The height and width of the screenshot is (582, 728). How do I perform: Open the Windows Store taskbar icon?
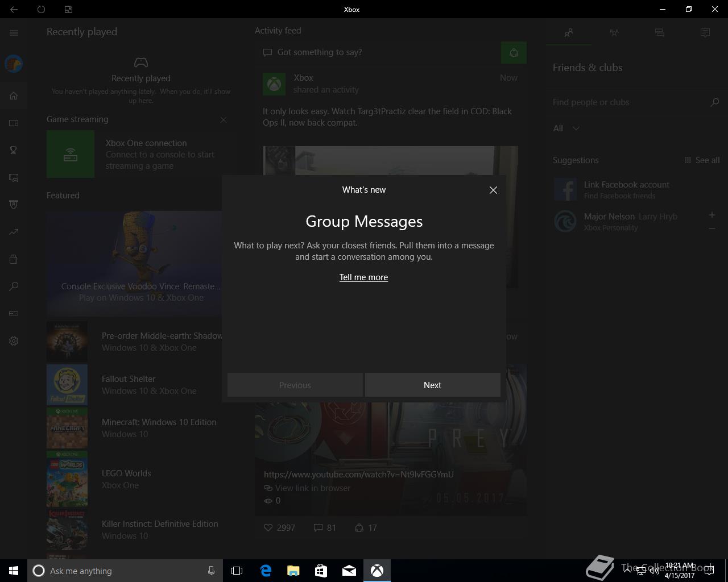(x=321, y=571)
